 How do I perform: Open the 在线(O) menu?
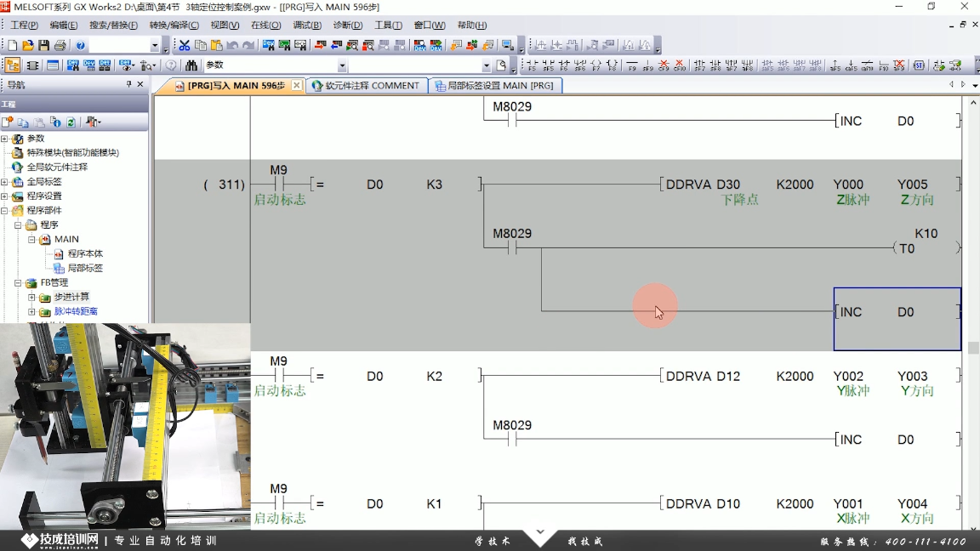265,25
